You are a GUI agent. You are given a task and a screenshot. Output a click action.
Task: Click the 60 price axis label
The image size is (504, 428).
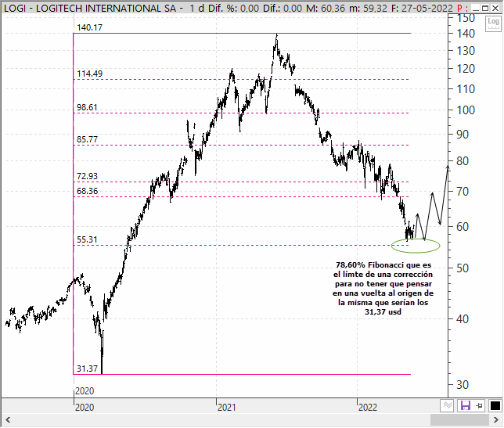coord(463,227)
